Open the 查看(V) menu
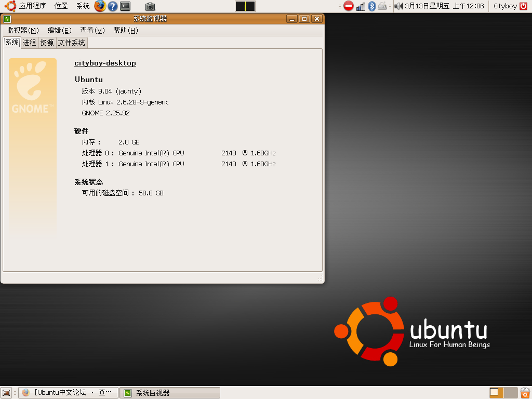This screenshot has width=532, height=399. 92,31
